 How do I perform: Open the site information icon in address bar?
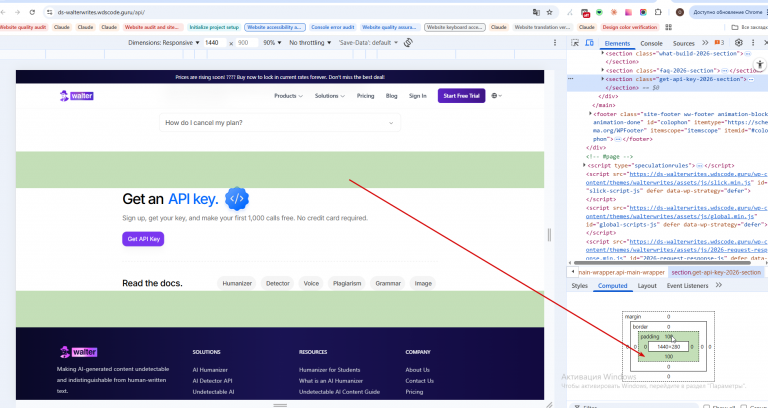(x=50, y=12)
